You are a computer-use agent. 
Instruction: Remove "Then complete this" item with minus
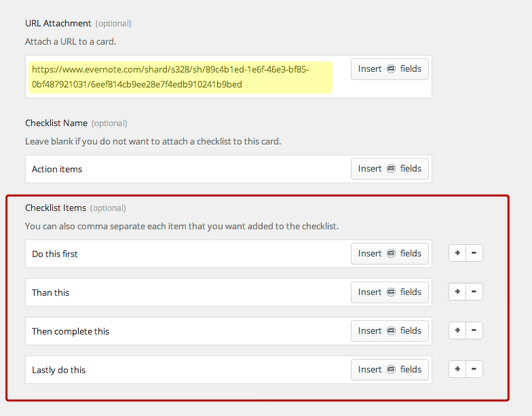(474, 330)
